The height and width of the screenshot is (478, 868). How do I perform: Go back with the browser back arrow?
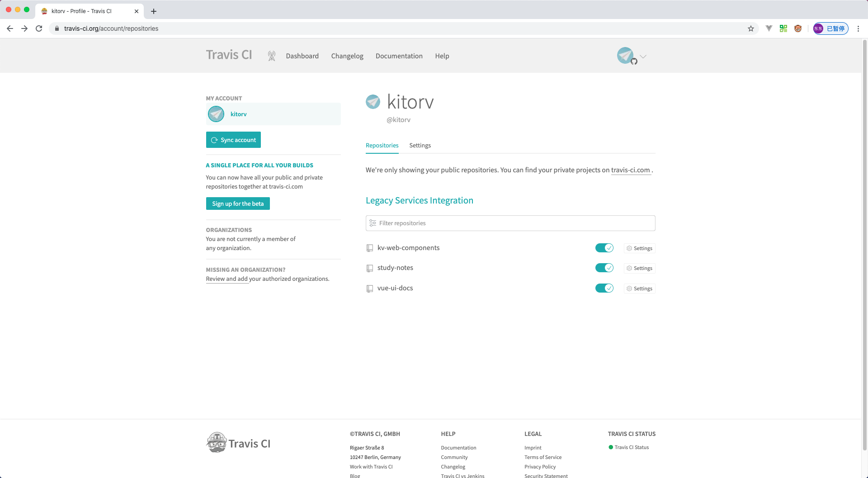tap(10, 28)
